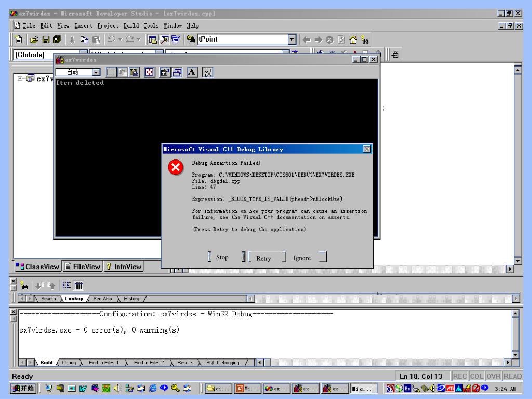Click Stop in the debug assertion dialog
The height and width of the screenshot is (399, 532).
point(227,257)
